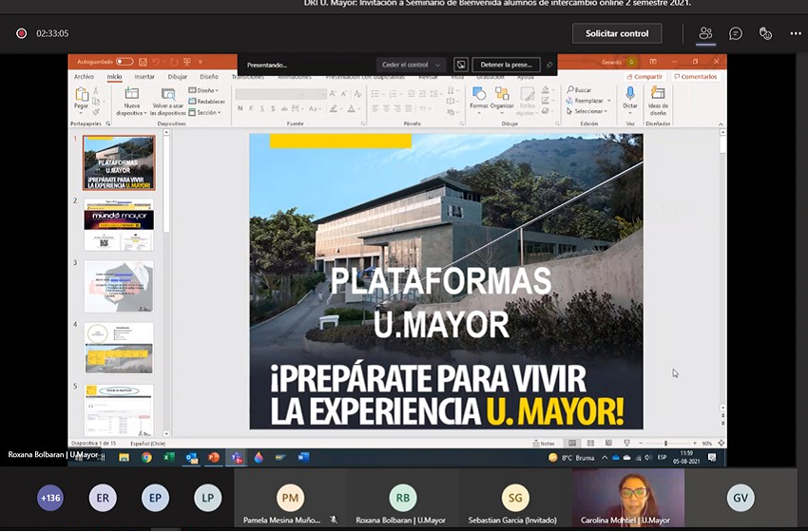Open the Teams participants panel
The width and height of the screenshot is (808, 532).
click(705, 33)
